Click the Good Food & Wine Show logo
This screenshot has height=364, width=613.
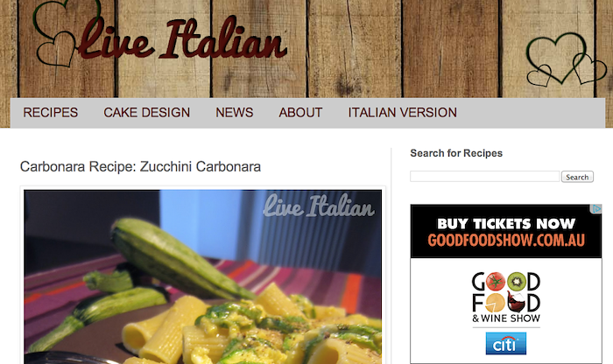(x=506, y=297)
